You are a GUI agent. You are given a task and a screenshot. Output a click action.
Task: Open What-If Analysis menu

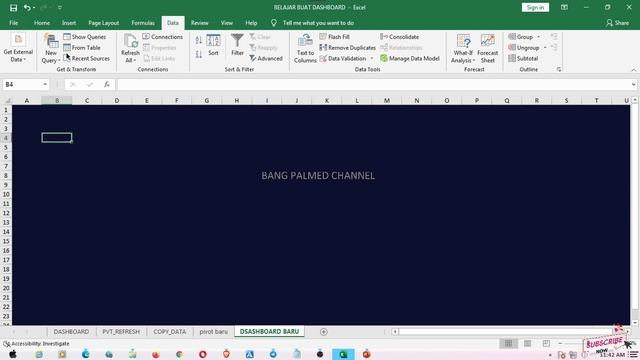(x=463, y=49)
